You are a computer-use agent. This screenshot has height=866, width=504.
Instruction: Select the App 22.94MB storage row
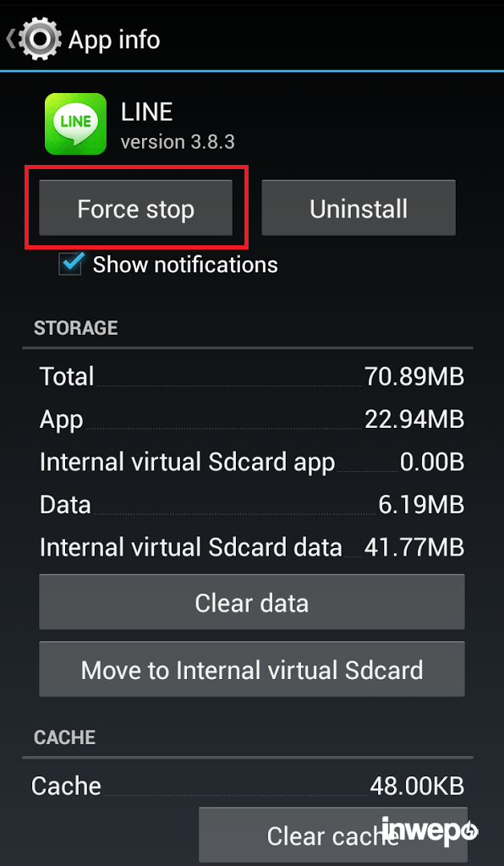tap(252, 419)
